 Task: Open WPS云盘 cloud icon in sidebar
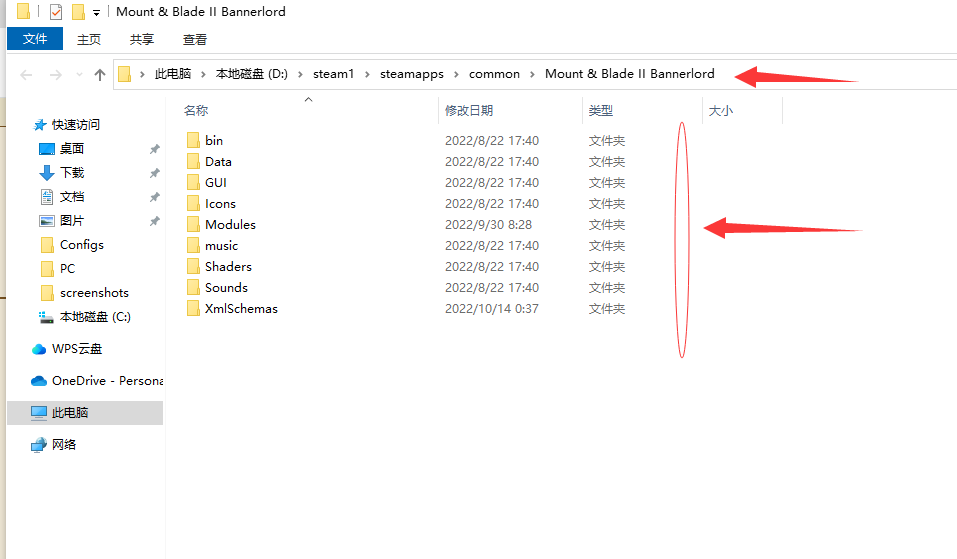[39, 349]
